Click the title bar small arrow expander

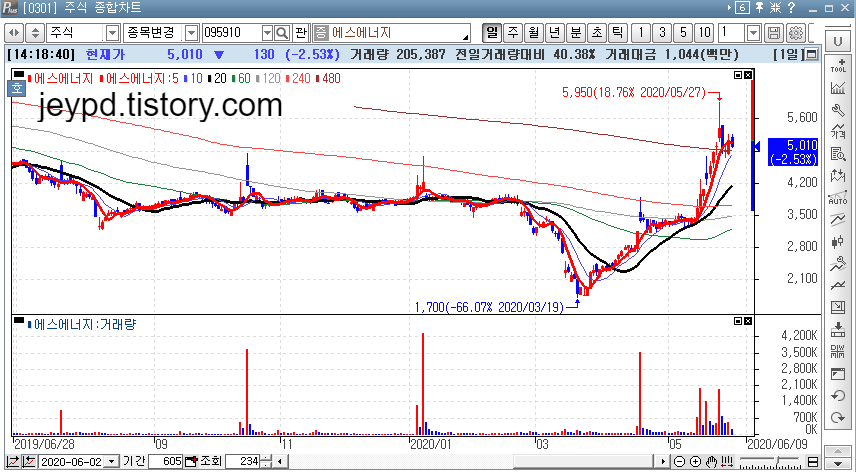coord(729,8)
